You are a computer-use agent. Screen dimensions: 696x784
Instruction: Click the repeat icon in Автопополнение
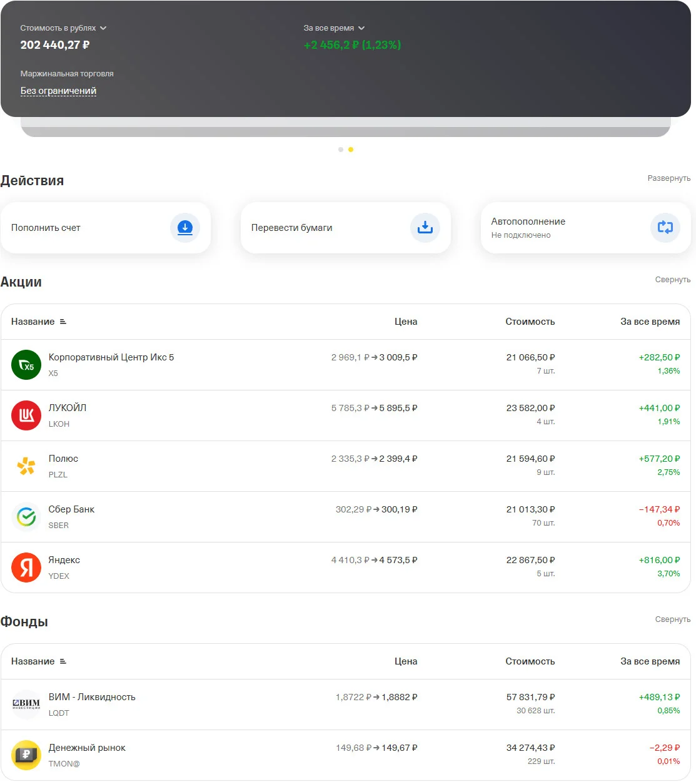[x=665, y=228]
